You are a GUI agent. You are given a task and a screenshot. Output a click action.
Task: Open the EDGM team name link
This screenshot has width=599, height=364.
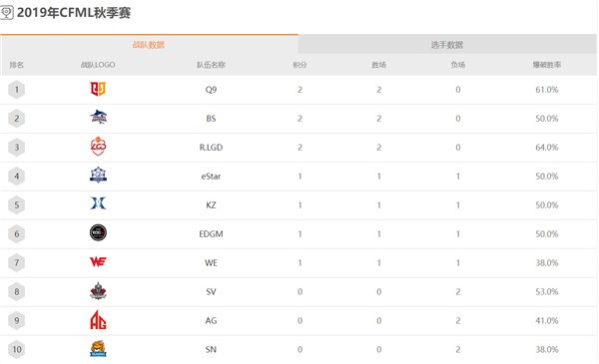211,234
